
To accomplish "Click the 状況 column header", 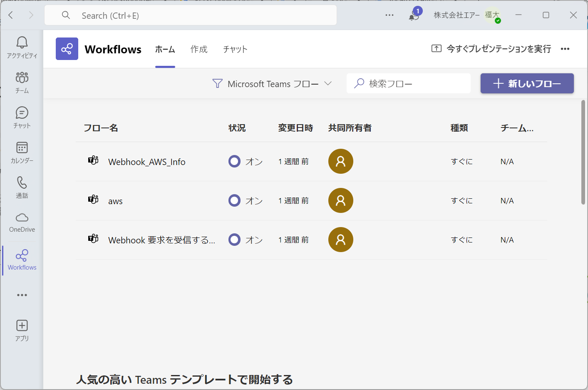I will click(237, 128).
